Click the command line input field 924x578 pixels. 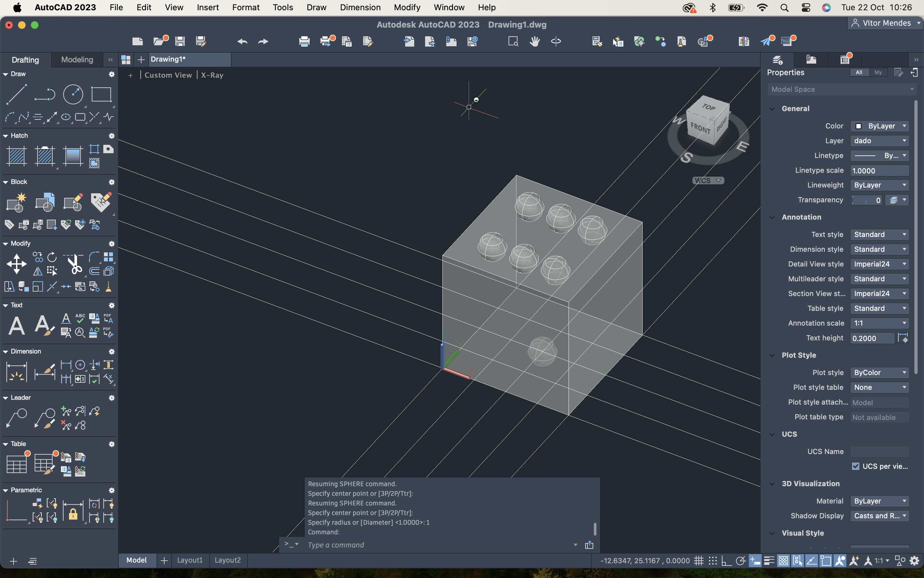[x=439, y=545]
